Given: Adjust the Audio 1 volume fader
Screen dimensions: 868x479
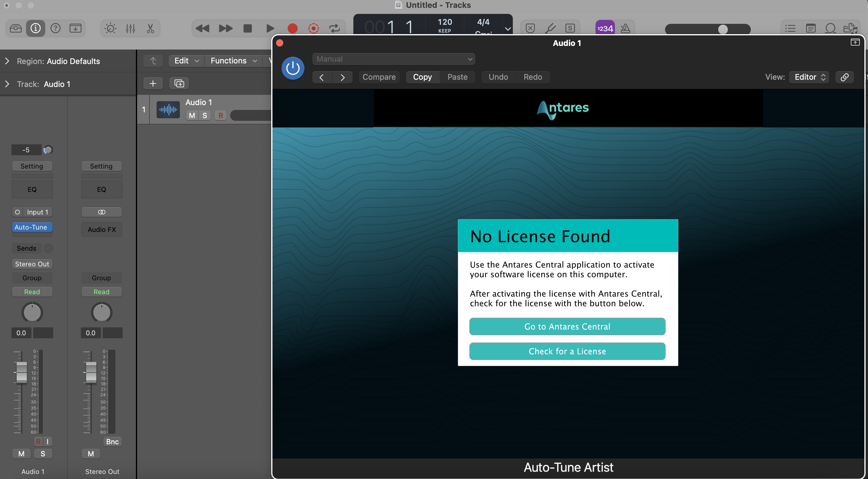Looking at the screenshot, I should (x=21, y=372).
